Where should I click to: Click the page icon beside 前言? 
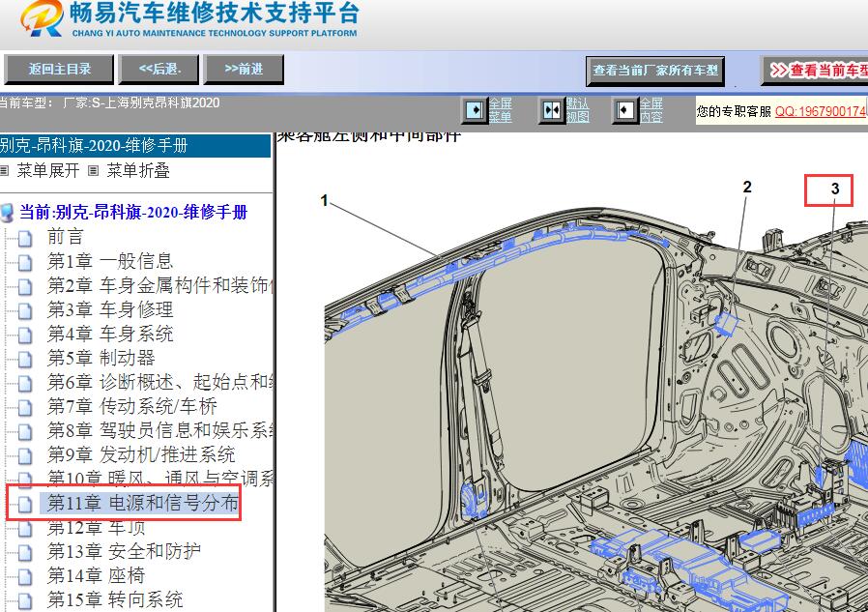25,238
